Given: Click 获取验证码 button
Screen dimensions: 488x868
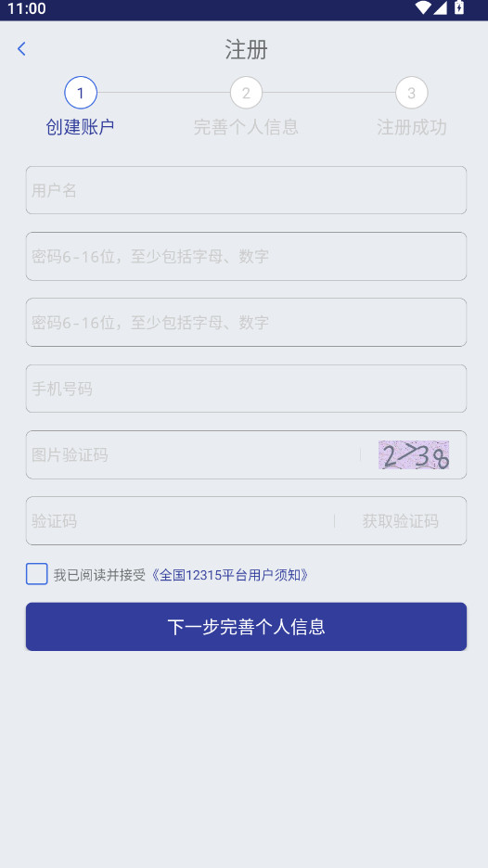Looking at the screenshot, I should (x=401, y=521).
